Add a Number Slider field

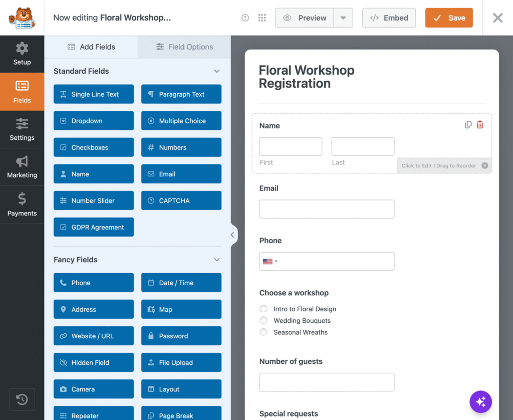pos(94,200)
